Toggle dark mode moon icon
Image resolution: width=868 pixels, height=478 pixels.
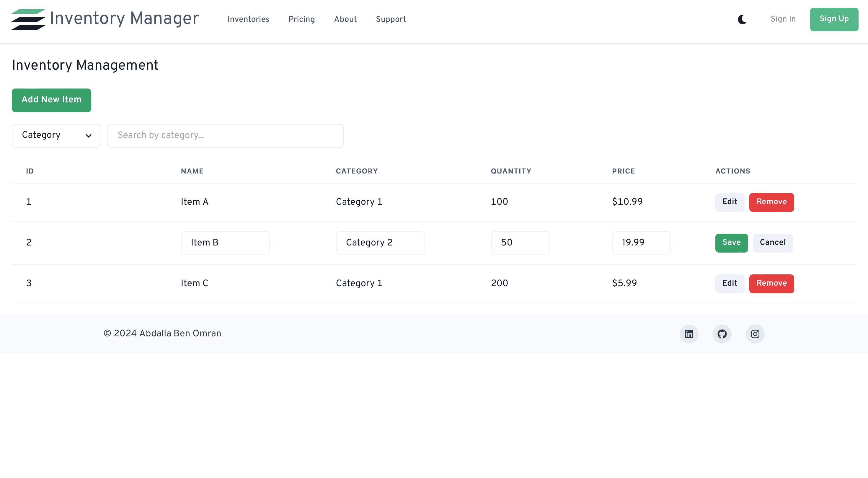pos(742,19)
